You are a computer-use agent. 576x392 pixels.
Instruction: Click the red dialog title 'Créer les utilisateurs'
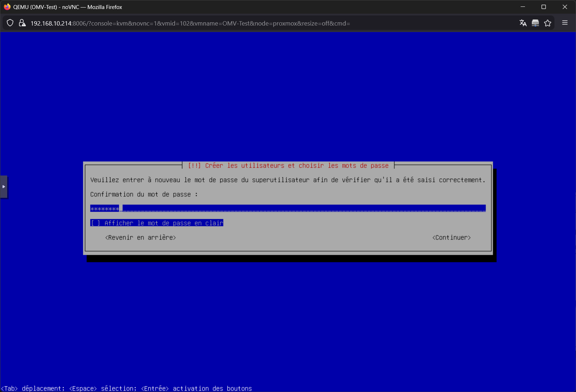(288, 165)
